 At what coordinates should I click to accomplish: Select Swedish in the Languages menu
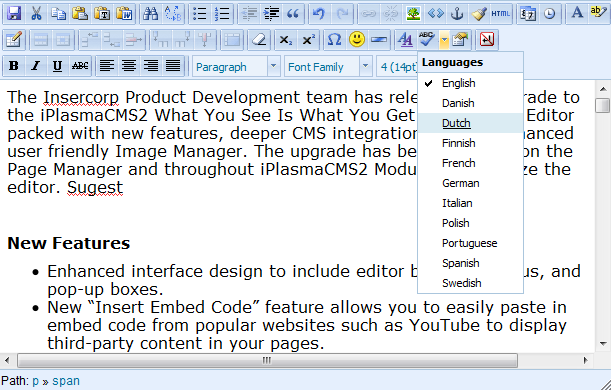point(470,283)
